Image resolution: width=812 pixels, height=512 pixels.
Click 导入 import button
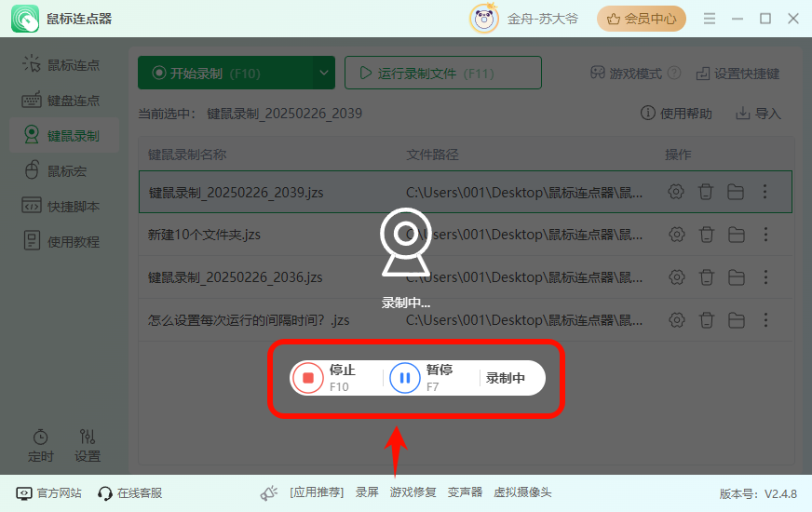[758, 114]
